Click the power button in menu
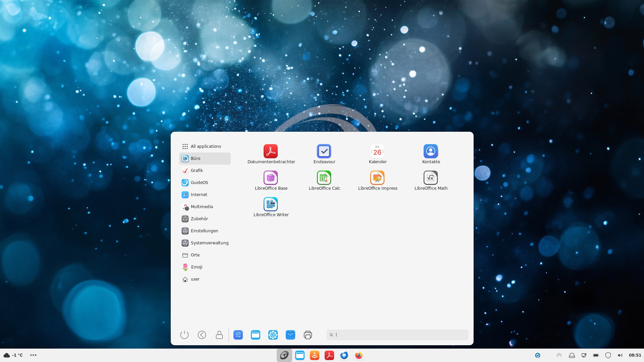Viewport: 644px width, 362px height. pos(184,335)
